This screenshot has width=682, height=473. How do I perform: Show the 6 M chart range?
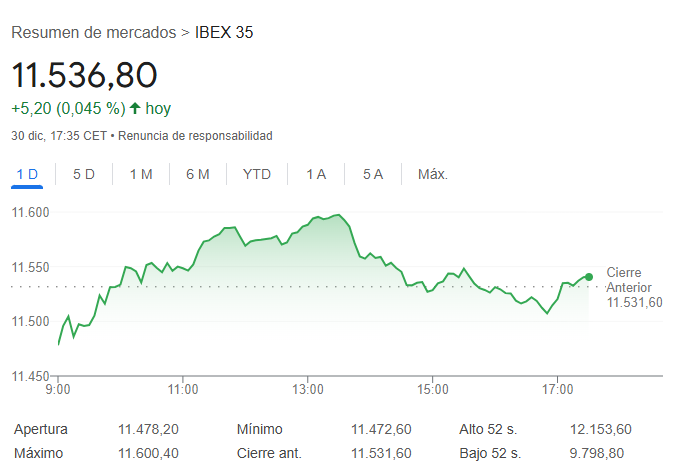point(198,174)
